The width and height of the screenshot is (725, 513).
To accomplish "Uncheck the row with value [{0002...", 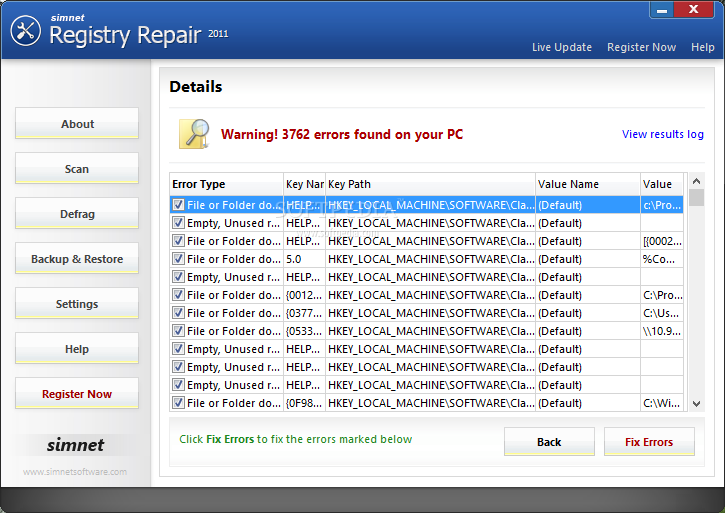I will point(178,241).
